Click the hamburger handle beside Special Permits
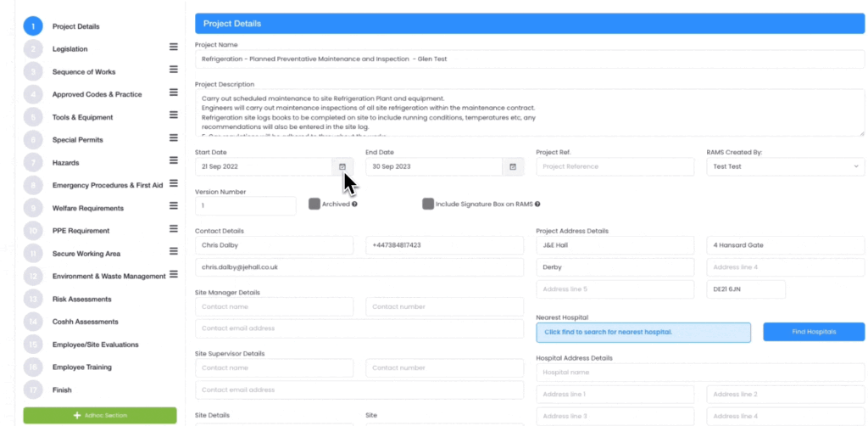Screen dimensions: 868x426 pos(173,137)
